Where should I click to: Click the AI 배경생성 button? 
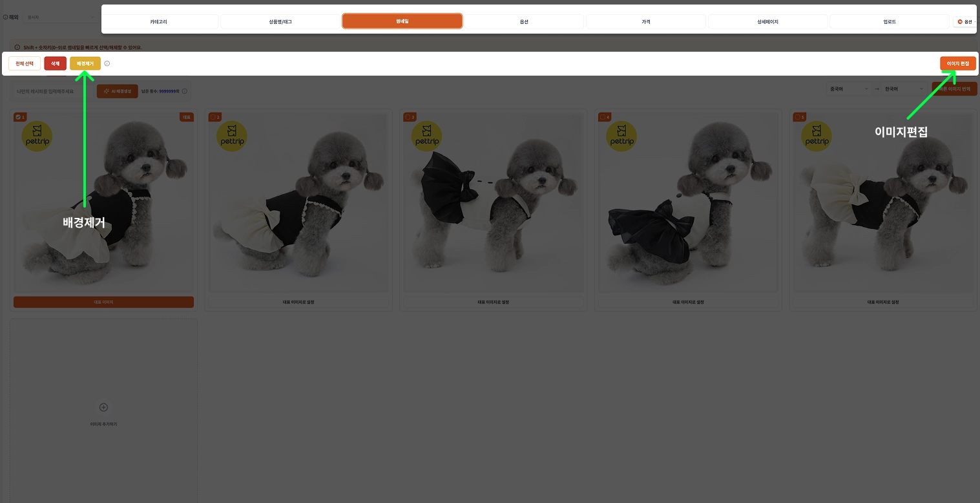coord(118,91)
